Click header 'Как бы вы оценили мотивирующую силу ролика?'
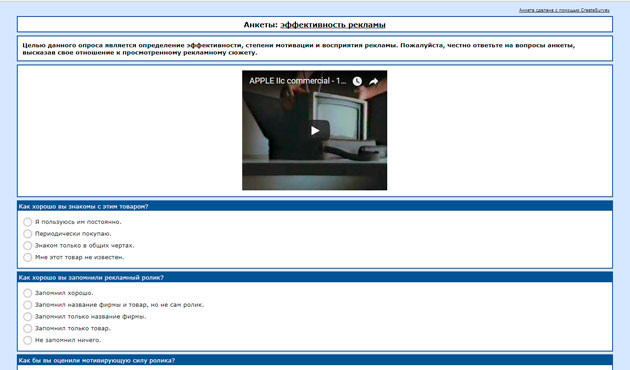Viewport: 630px width, 370px height. tap(315, 360)
